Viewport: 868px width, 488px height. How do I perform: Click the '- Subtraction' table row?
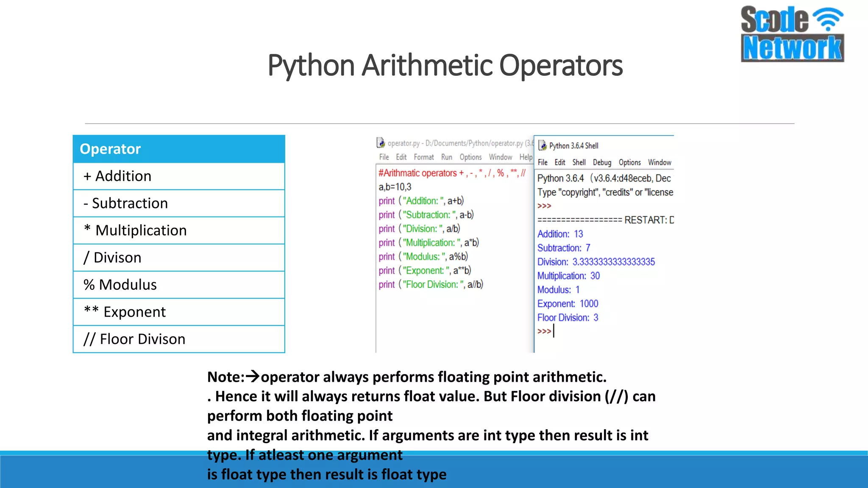179,203
